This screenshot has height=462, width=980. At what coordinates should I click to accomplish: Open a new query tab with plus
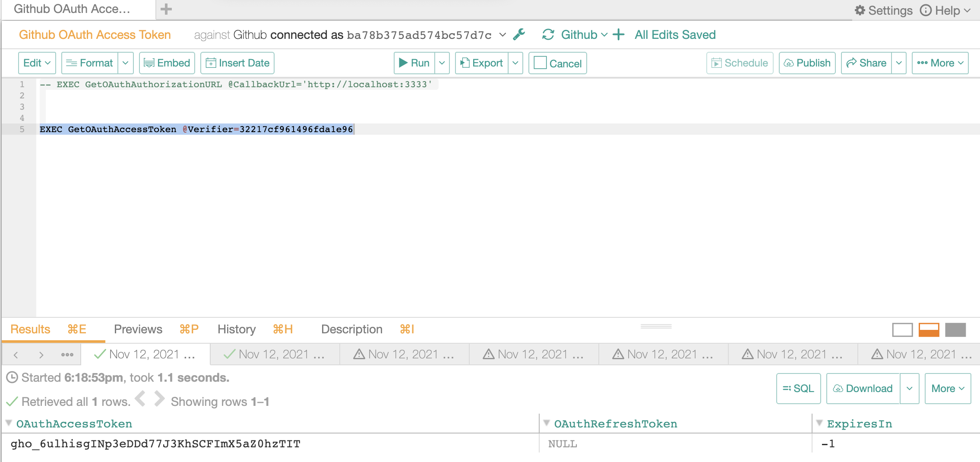(166, 9)
